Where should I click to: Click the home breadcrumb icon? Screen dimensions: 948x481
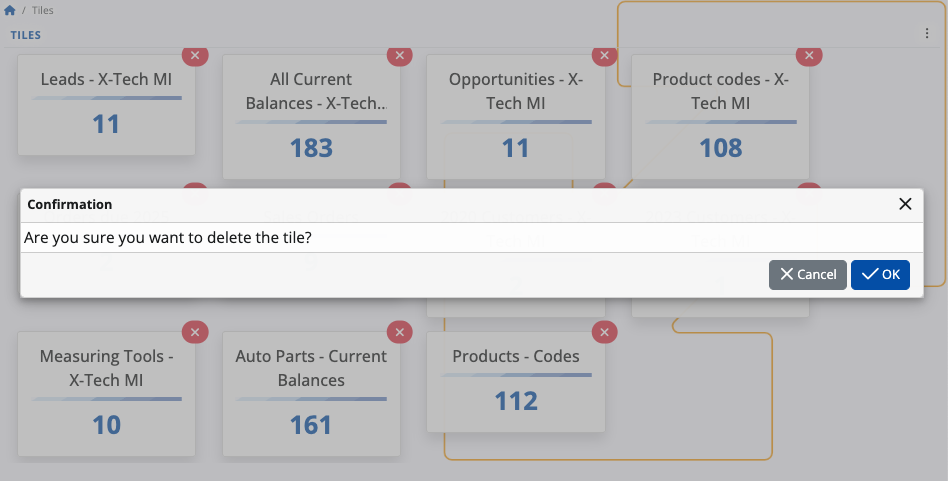point(10,10)
